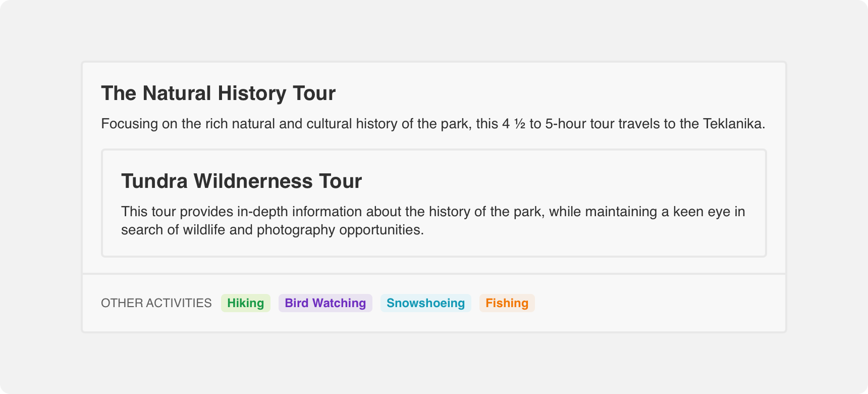Select the Bird Watching tag
868x394 pixels.
(325, 303)
